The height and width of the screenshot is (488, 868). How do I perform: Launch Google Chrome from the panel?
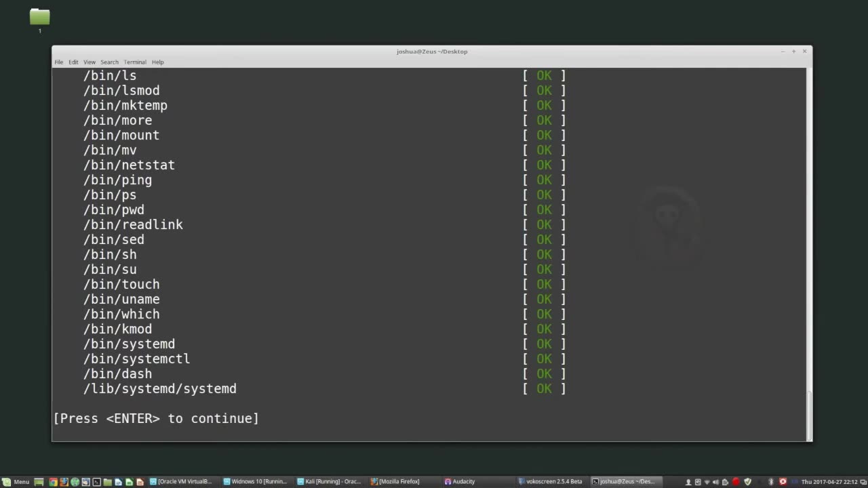[x=53, y=481]
